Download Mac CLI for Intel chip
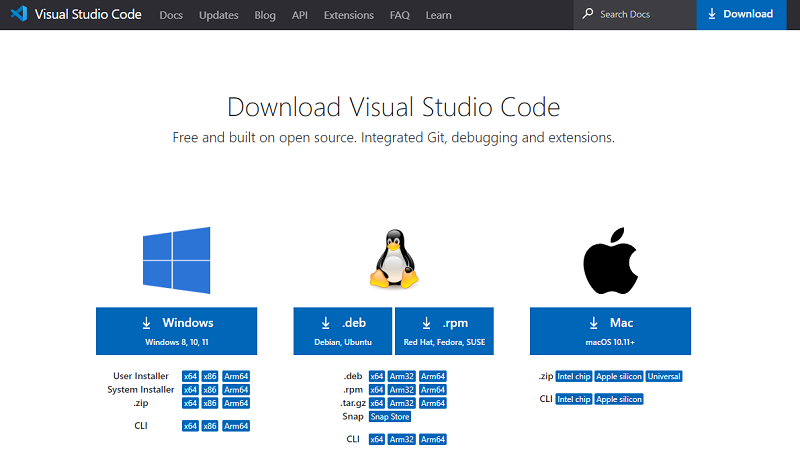 click(573, 399)
